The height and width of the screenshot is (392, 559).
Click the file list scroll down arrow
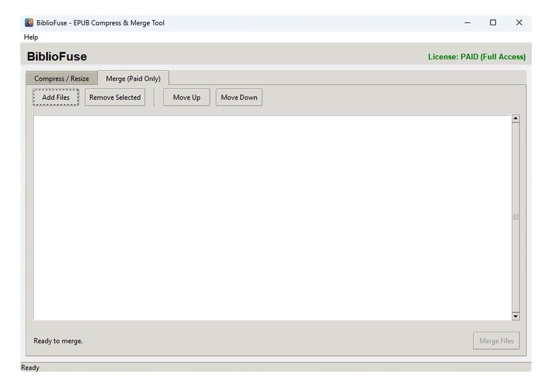tap(515, 316)
